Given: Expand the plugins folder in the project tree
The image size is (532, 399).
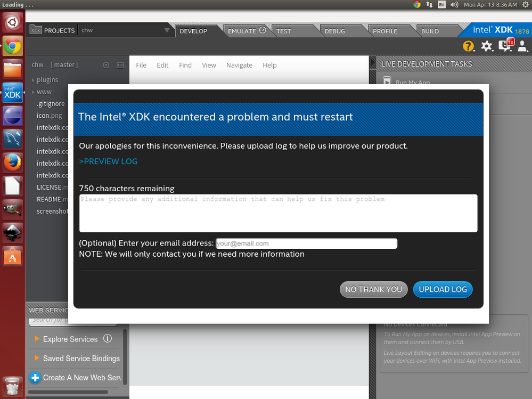Looking at the screenshot, I should point(34,79).
